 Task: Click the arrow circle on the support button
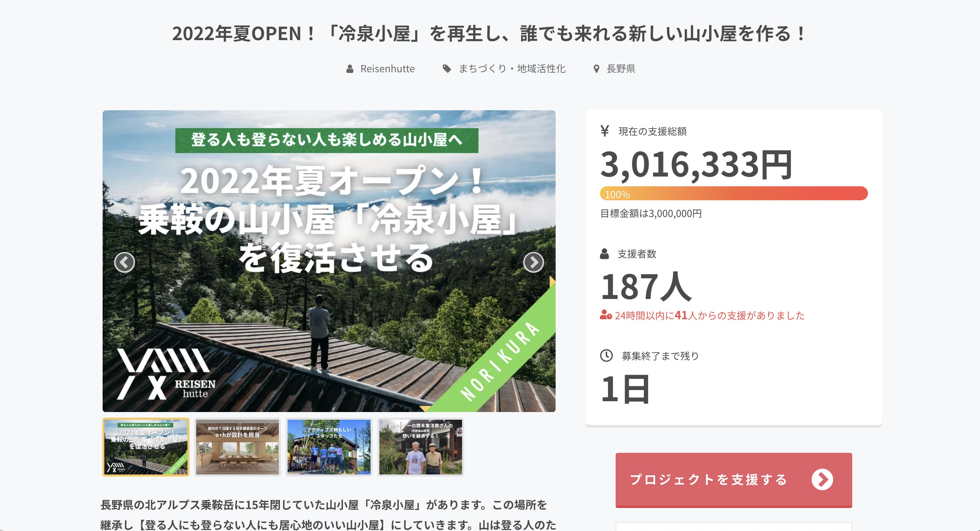pos(822,480)
